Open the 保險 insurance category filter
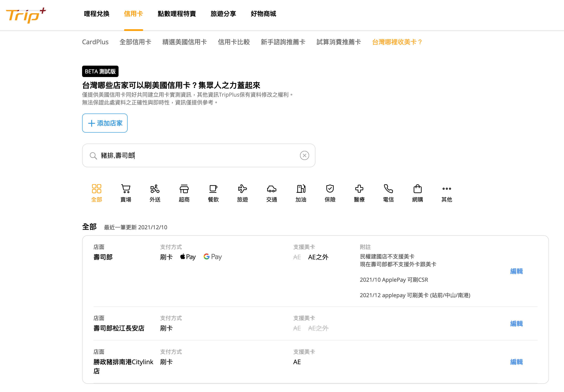Viewport: 564px width, 392px height. [x=330, y=193]
